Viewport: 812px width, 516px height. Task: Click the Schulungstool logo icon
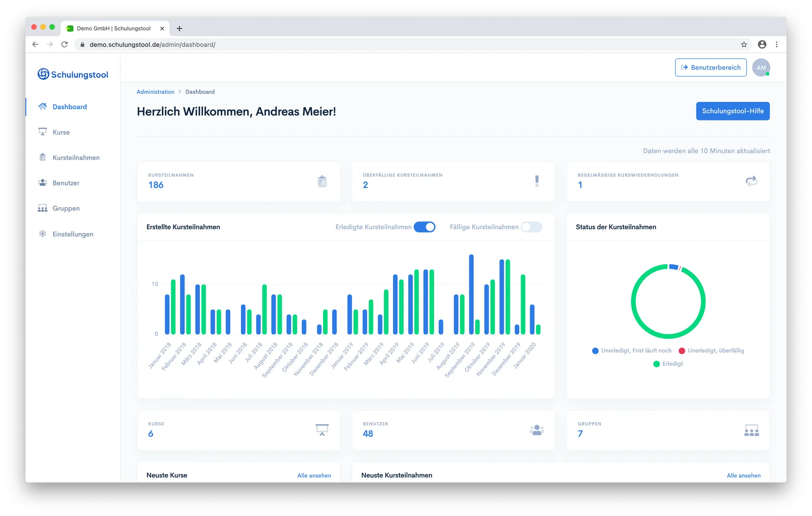43,74
